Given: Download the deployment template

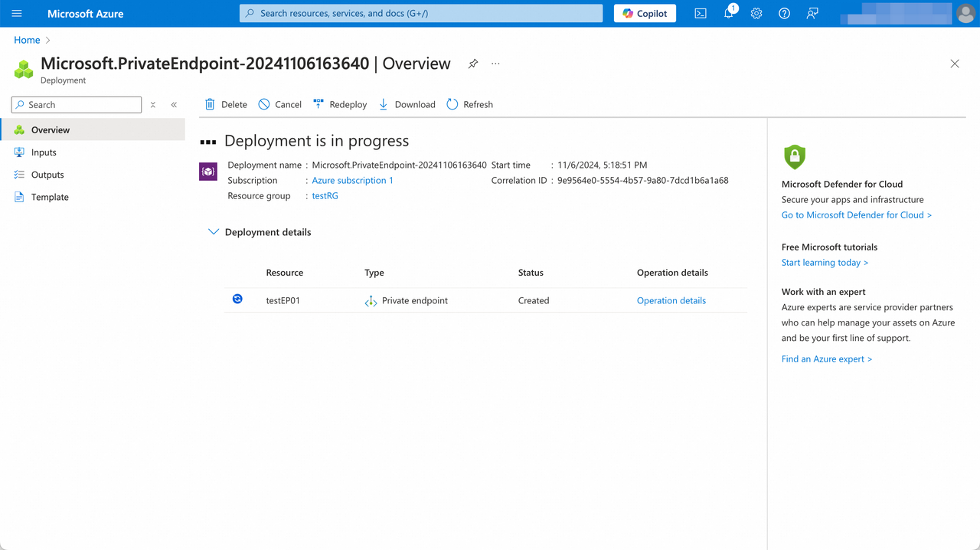Looking at the screenshot, I should tap(406, 104).
